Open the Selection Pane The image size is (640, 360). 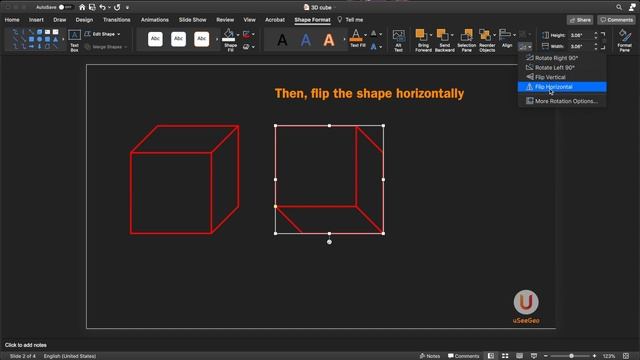[x=467, y=40]
